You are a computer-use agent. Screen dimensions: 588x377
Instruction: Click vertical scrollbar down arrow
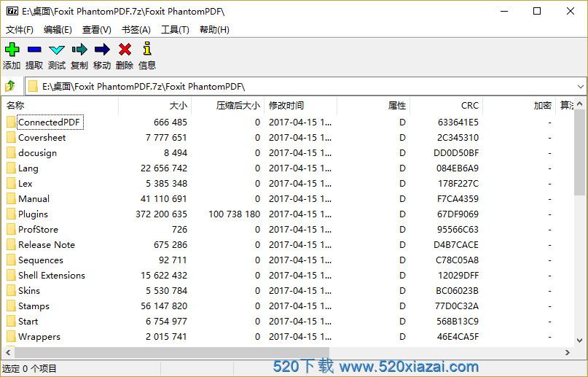(580, 341)
